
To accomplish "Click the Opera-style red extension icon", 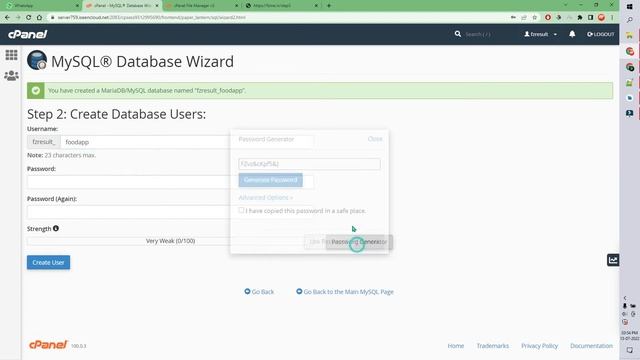I will (x=548, y=18).
